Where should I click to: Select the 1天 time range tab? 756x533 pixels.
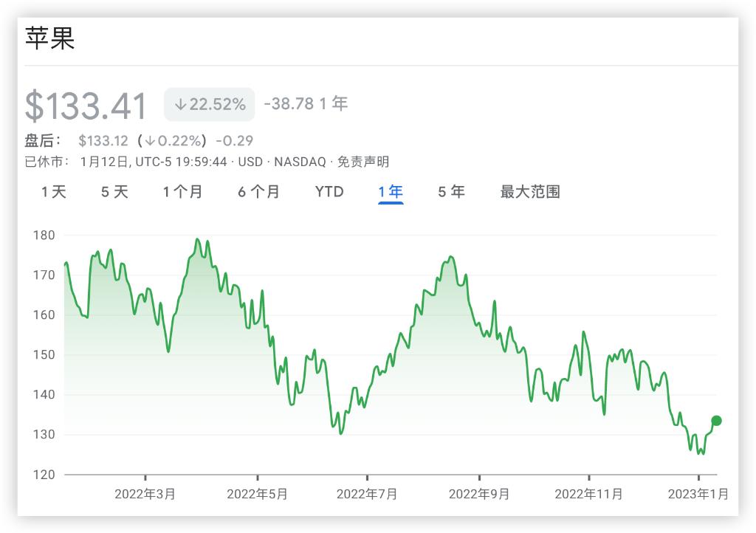(x=53, y=192)
